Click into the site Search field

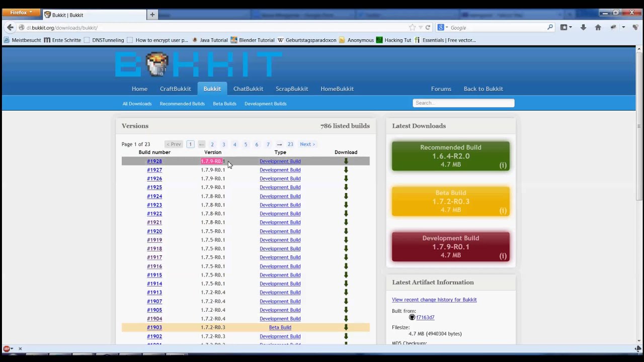coord(463,103)
